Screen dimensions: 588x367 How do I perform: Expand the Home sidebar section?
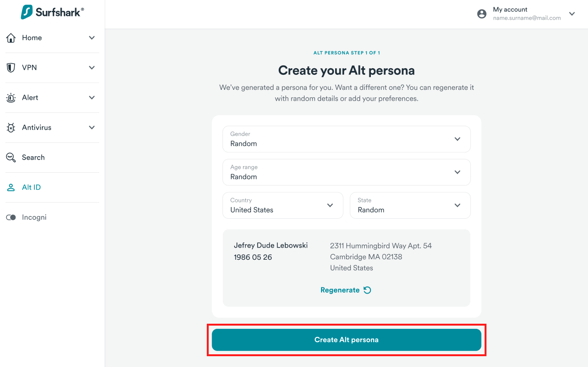point(92,38)
